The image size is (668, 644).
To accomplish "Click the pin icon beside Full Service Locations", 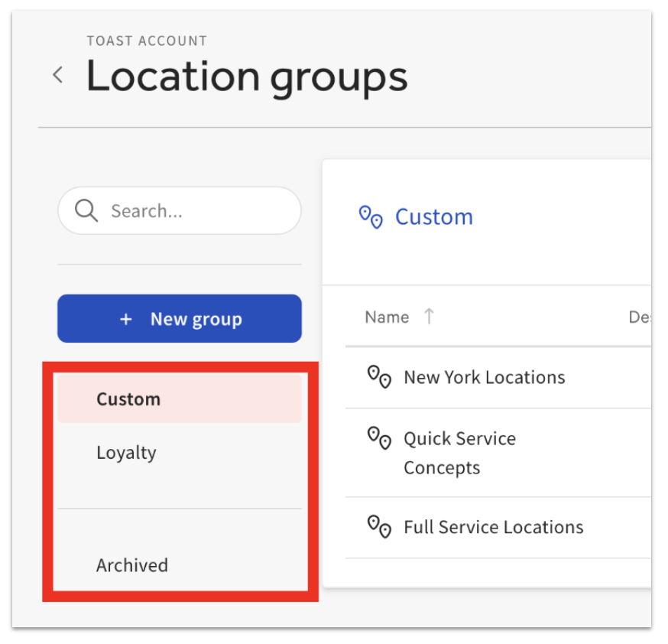I will pyautogui.click(x=379, y=527).
